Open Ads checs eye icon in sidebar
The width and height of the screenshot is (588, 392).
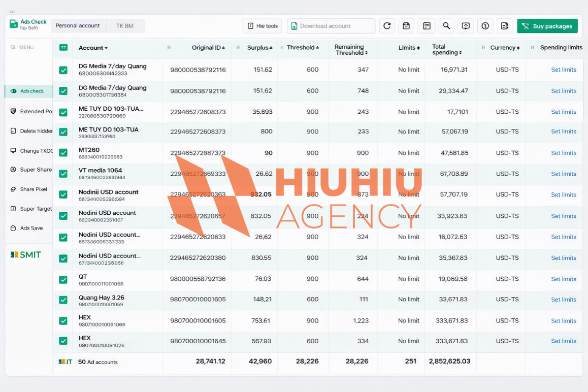point(14,91)
